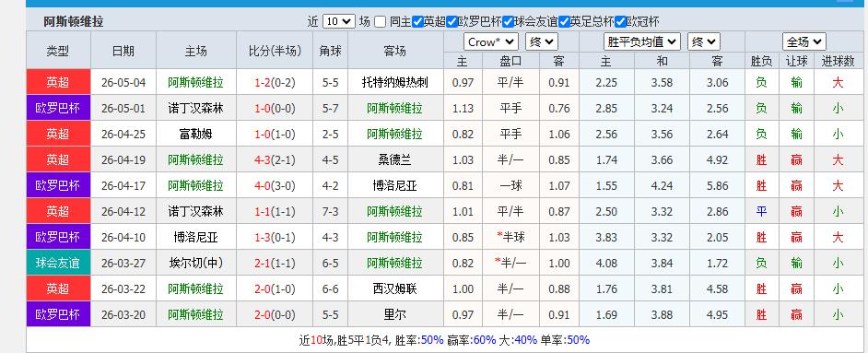Click the *半球 handicap cell
The width and height of the screenshot is (868, 353).
click(x=511, y=238)
